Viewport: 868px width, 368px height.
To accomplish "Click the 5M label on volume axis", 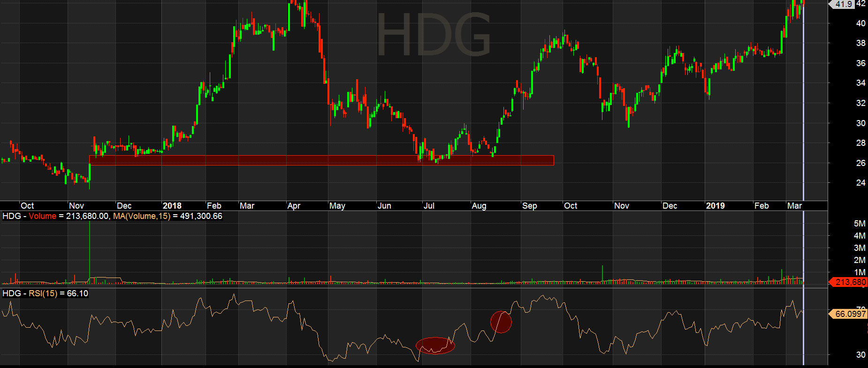I will coord(859,224).
